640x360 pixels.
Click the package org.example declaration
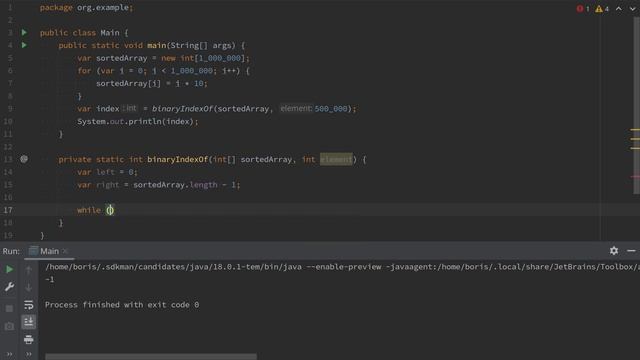pyautogui.click(x=87, y=7)
